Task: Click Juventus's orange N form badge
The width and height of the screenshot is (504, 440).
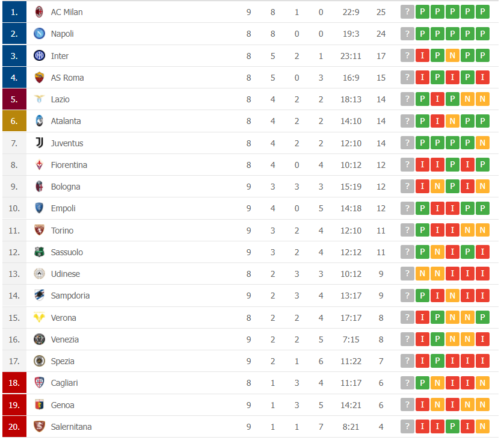Action: (482, 143)
